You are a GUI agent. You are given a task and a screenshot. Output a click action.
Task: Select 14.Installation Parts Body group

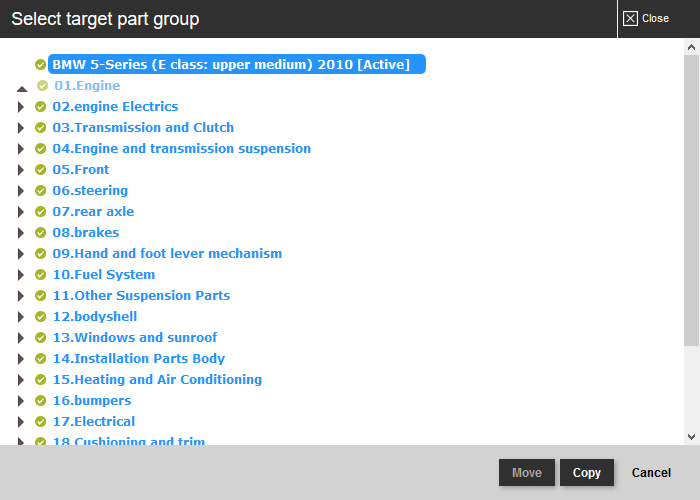(x=138, y=358)
